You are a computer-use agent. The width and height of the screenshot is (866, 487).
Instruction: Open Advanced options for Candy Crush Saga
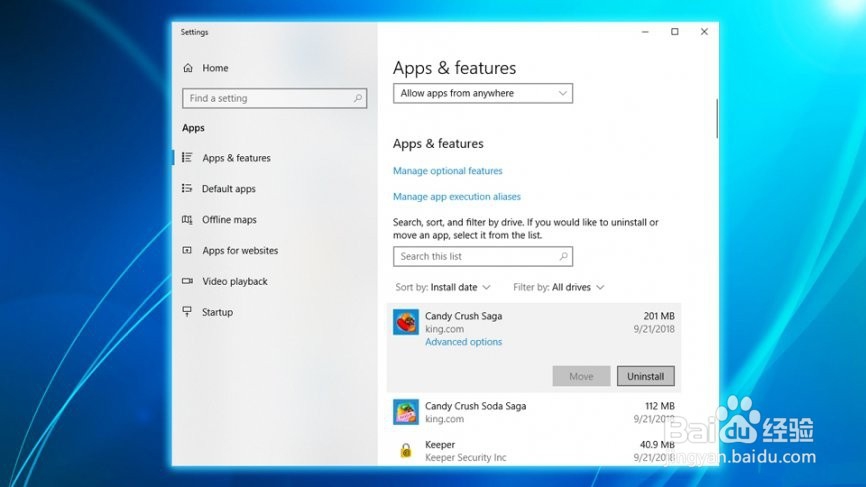(x=463, y=342)
